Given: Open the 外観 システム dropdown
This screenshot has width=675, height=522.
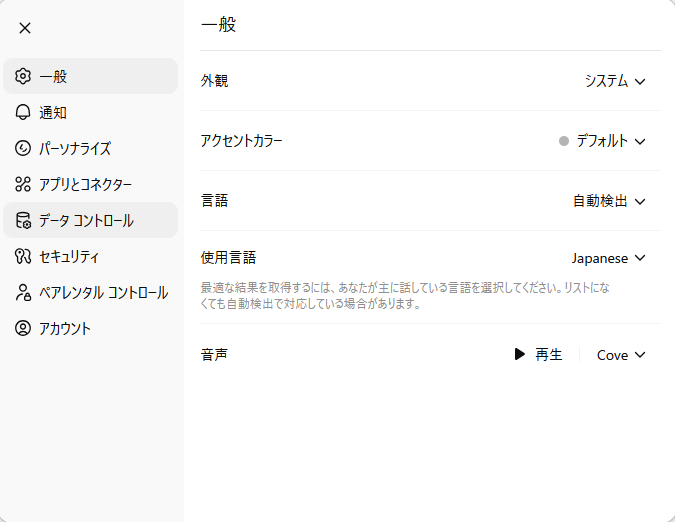Looking at the screenshot, I should [x=615, y=81].
